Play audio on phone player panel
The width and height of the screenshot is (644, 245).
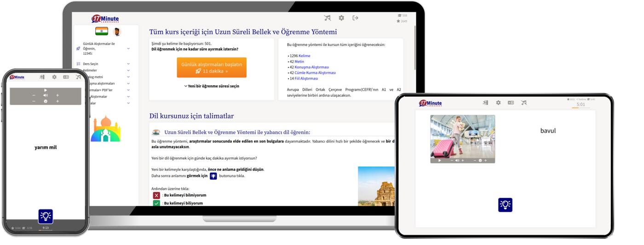[46, 90]
